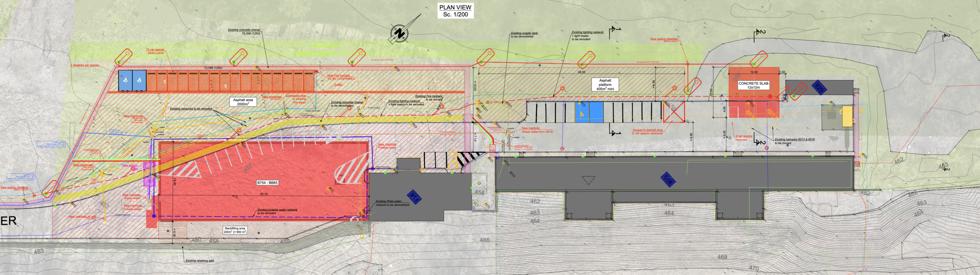Click 'Existing concrete chanel to be demolished' annotation

point(347,104)
